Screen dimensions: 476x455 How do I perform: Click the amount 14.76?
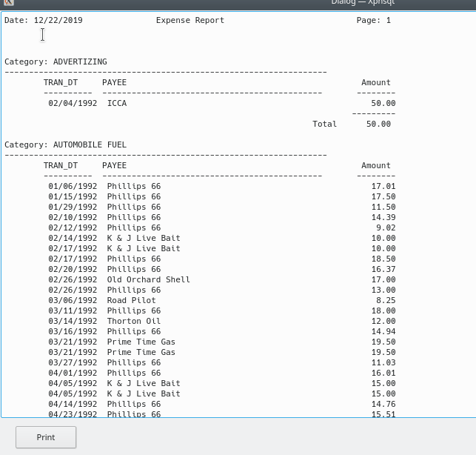point(383,404)
